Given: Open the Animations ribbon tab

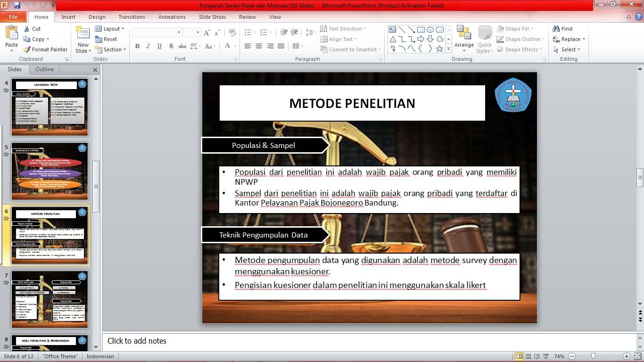Looking at the screenshot, I should [x=172, y=17].
